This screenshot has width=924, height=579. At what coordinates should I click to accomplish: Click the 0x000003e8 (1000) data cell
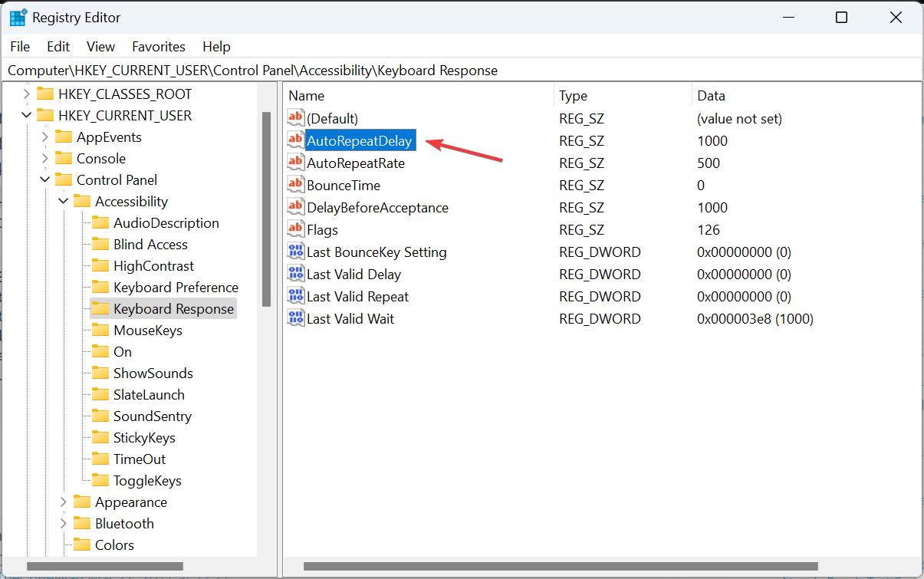pos(755,318)
